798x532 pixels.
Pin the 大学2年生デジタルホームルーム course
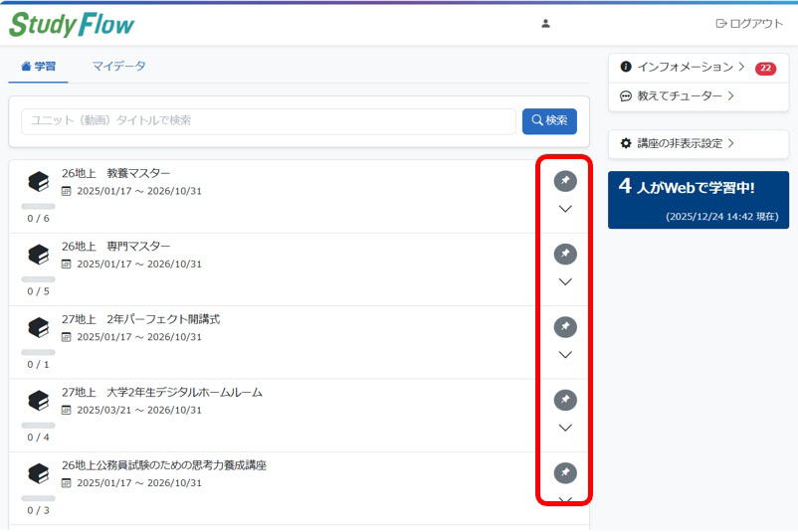click(565, 400)
